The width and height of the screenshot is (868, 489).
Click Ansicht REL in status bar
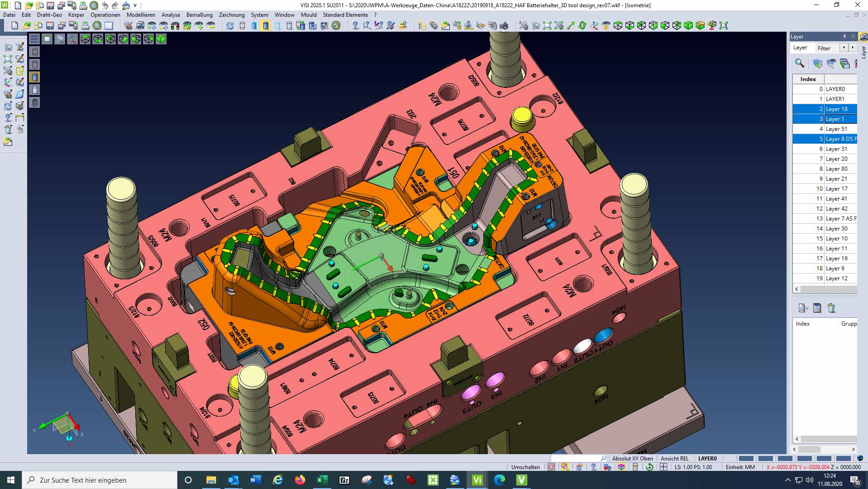click(674, 459)
